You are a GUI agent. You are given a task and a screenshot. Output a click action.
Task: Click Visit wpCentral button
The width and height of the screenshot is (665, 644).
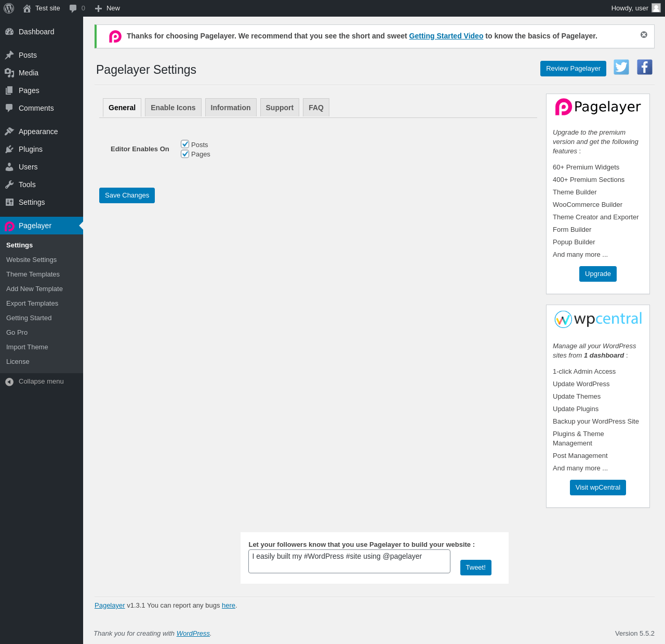(x=598, y=488)
